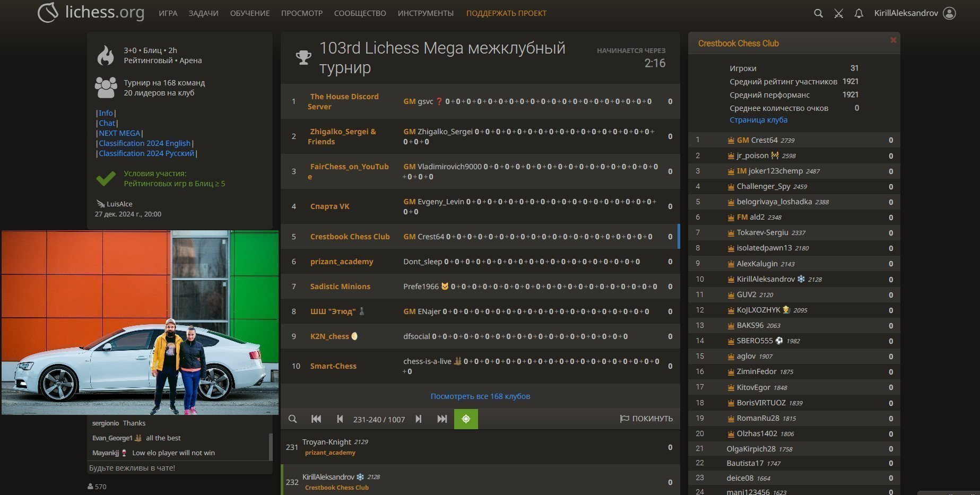Select player GUV2 in club list
This screenshot has width=980, height=495.
pos(794,294)
